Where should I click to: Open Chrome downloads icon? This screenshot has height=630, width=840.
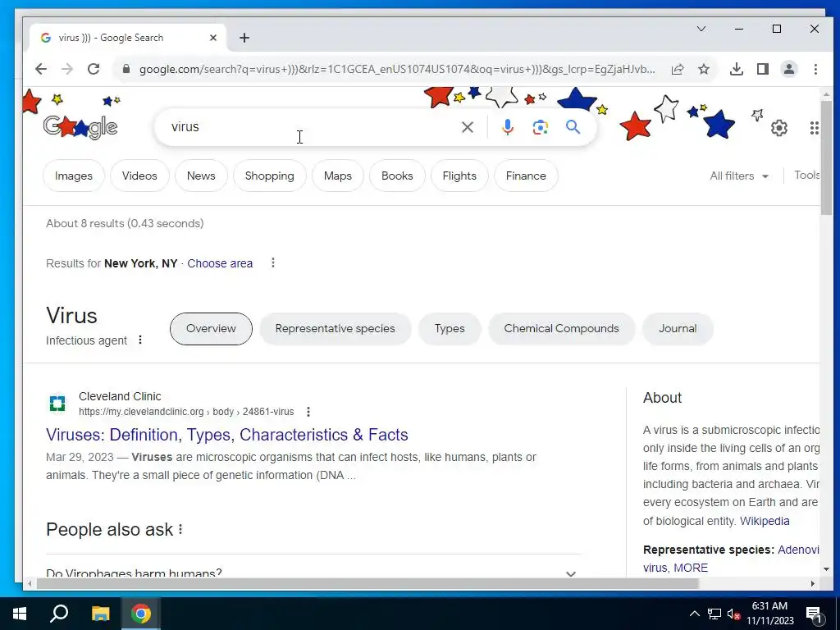tap(737, 69)
